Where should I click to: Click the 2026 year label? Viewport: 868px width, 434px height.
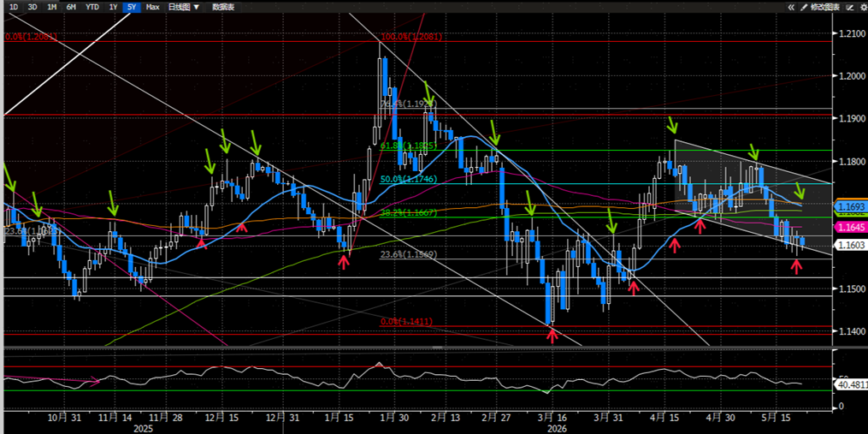[559, 429]
